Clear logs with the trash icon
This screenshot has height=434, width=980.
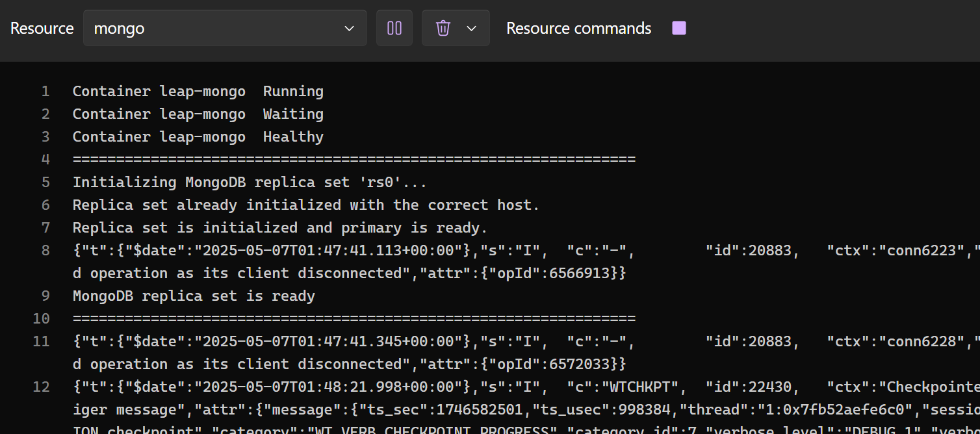(x=443, y=28)
